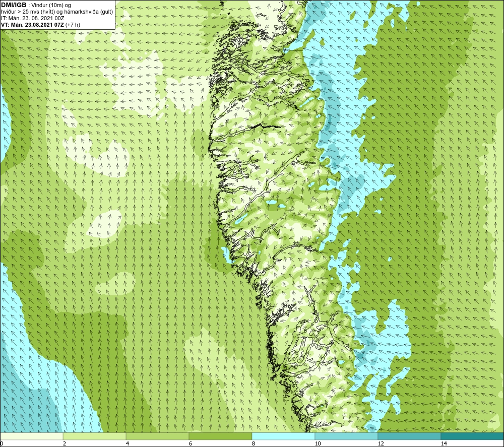Click the legend scale label '4'
The image size is (504, 447).
(x=128, y=444)
